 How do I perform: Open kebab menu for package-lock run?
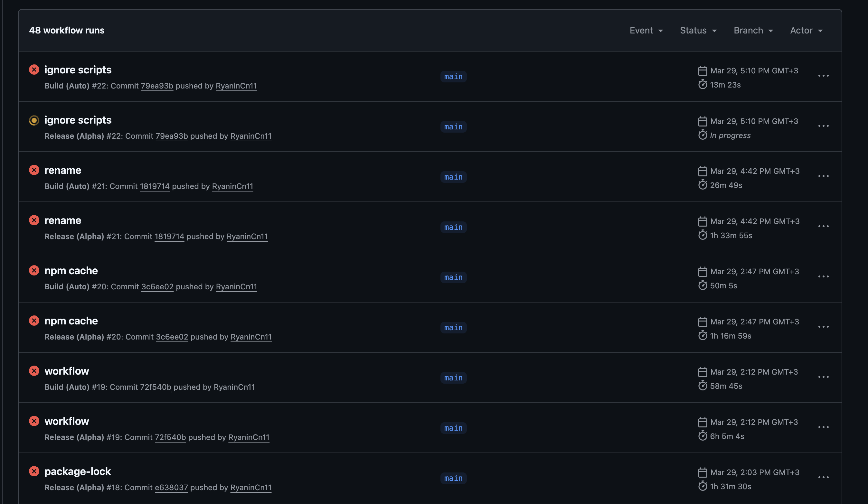point(823,478)
